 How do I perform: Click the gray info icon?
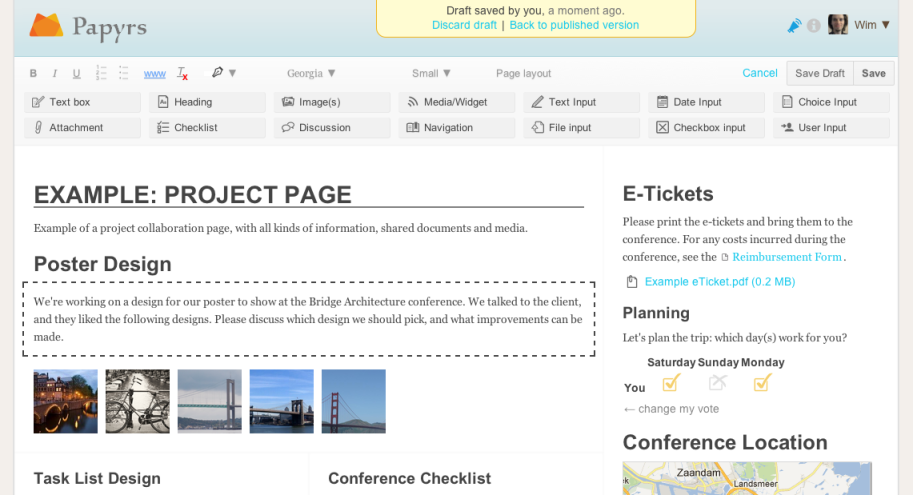click(x=813, y=25)
